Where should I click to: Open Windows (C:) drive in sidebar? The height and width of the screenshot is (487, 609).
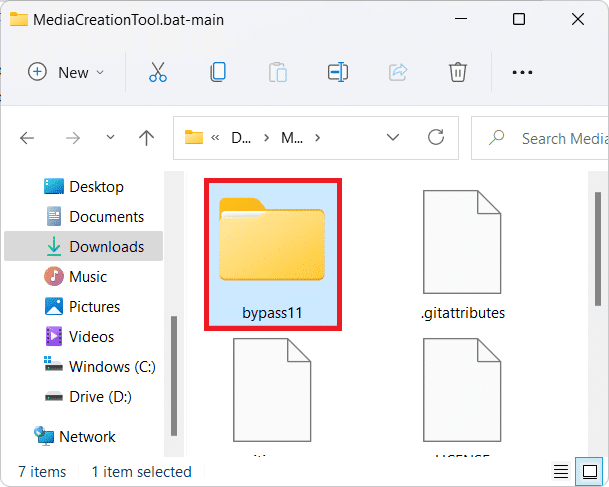coord(100,366)
